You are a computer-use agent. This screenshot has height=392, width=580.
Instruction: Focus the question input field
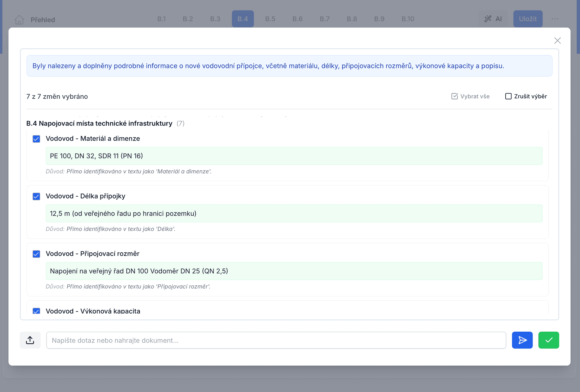[276, 340]
